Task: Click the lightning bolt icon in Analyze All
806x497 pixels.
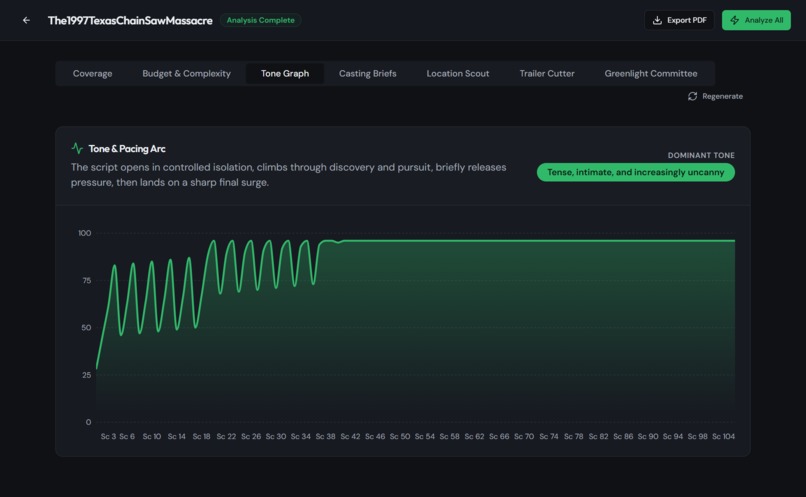Action: pyautogui.click(x=735, y=20)
